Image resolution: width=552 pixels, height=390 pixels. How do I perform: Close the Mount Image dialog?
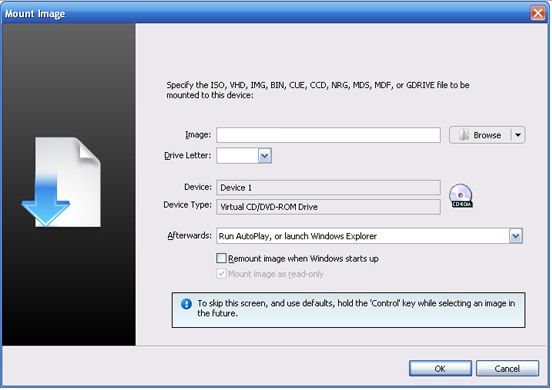pos(538,13)
